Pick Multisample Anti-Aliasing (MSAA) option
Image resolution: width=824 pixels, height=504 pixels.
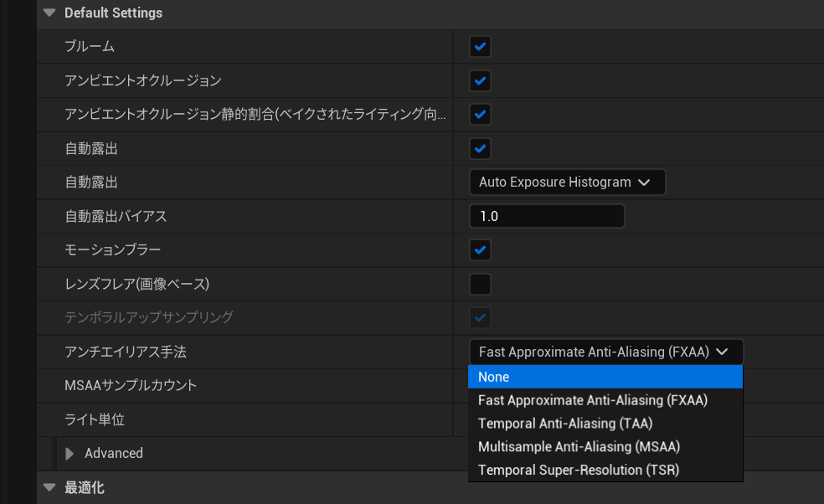pyautogui.click(x=605, y=447)
